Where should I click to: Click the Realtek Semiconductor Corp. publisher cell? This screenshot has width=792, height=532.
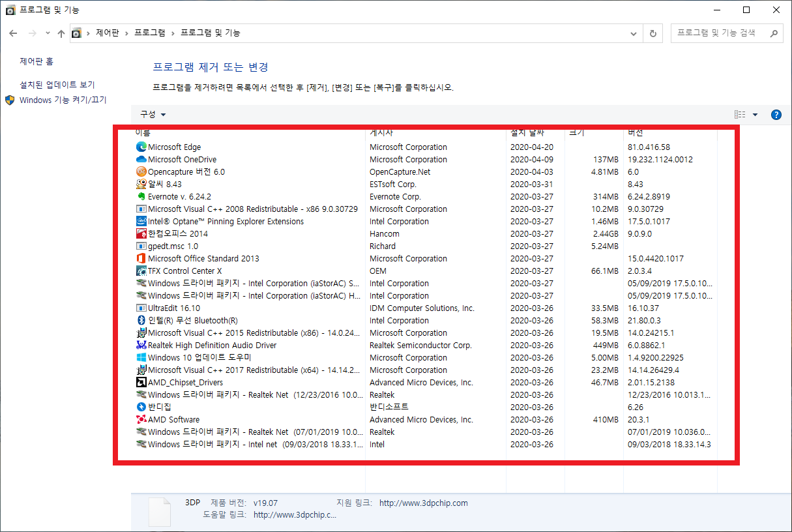[x=420, y=346]
